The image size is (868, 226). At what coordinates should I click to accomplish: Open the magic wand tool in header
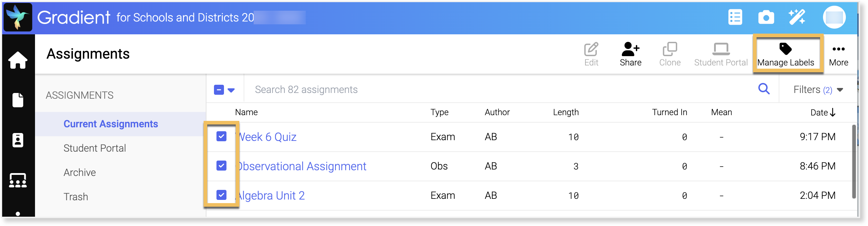[797, 18]
